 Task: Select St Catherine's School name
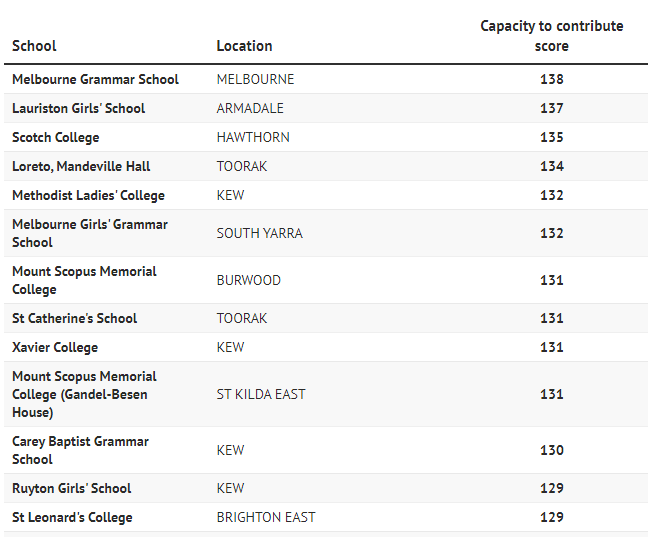coord(74,318)
